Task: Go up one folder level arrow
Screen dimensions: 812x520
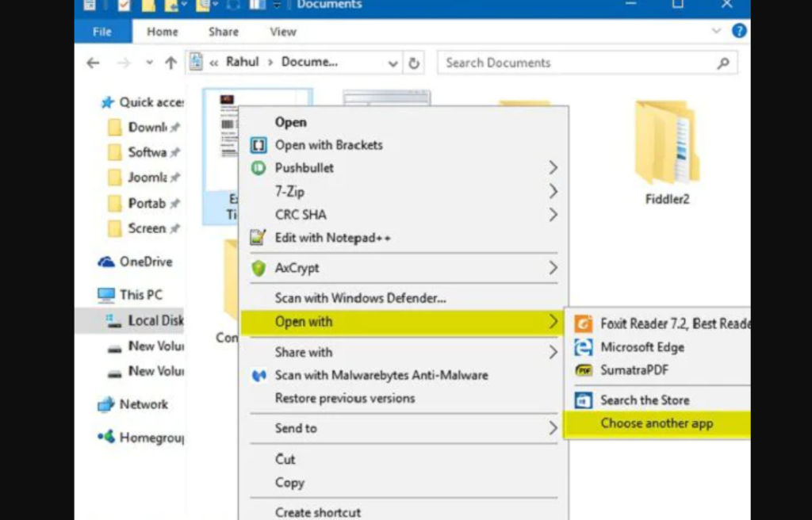Action: 171,63
